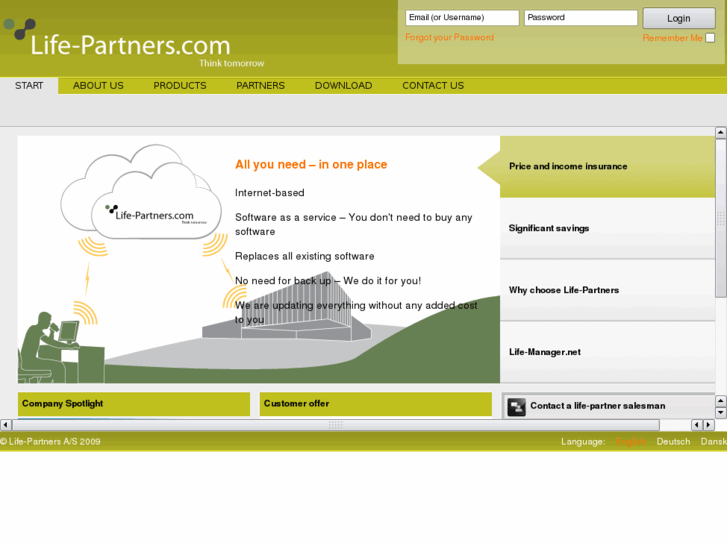
Task: Select Price and income insurance tab
Action: tap(607, 167)
